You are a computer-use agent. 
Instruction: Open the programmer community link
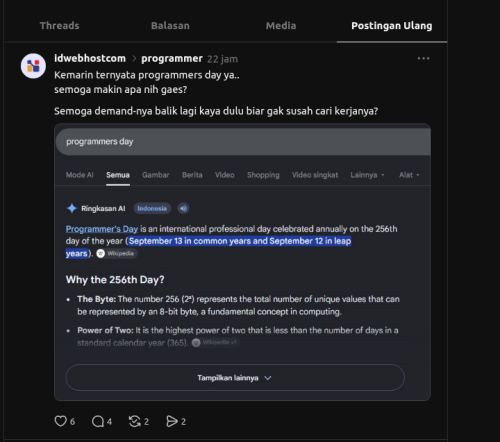coord(172,59)
